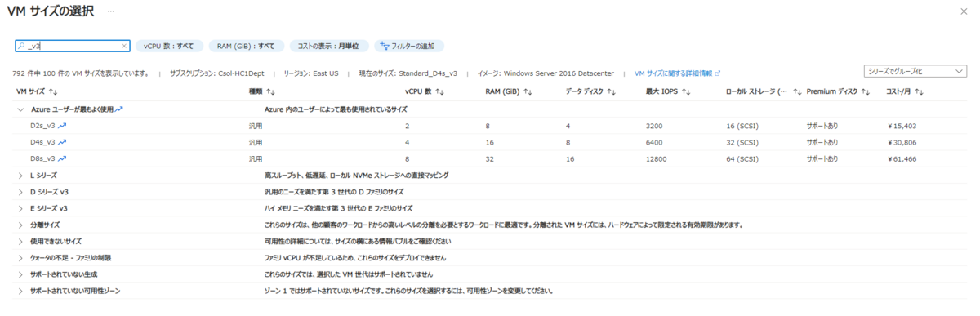Image resolution: width=980 pixels, height=316 pixels.
Task: Clear the _v3 search text with X
Action: pos(124,47)
